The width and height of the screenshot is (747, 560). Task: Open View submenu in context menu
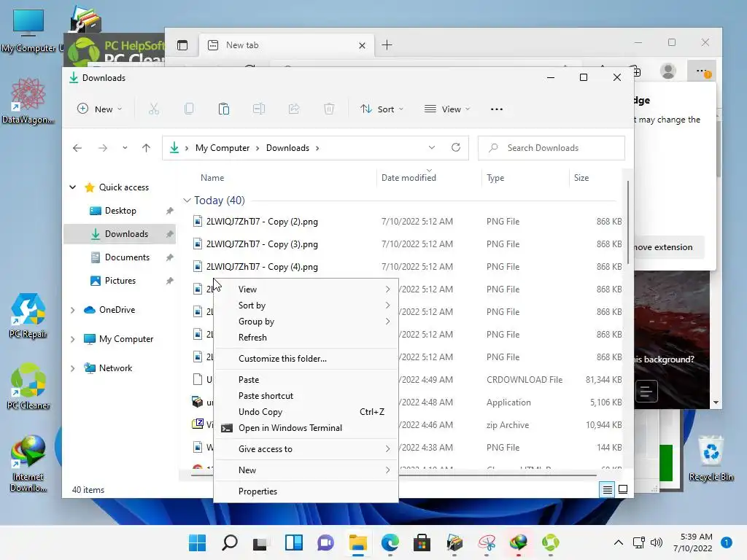(306, 289)
